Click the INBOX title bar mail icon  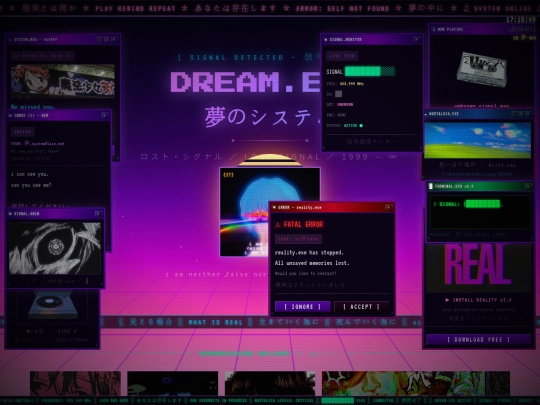tap(10, 115)
